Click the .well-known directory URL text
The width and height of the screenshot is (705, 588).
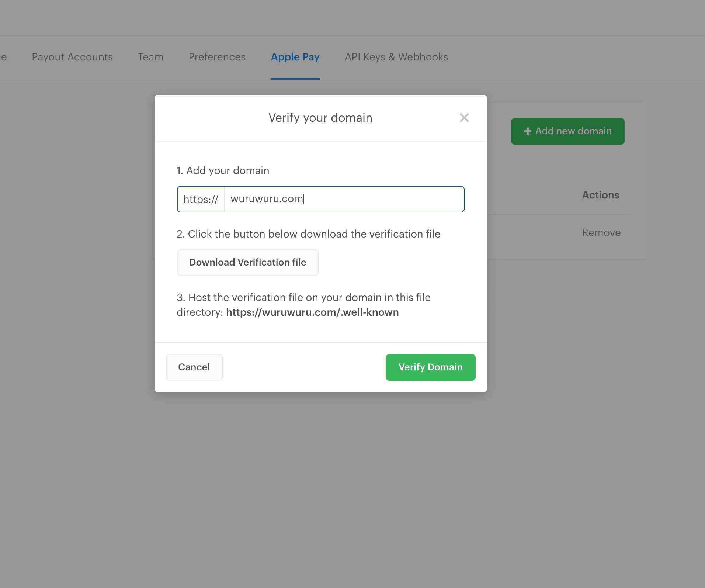[x=312, y=312]
